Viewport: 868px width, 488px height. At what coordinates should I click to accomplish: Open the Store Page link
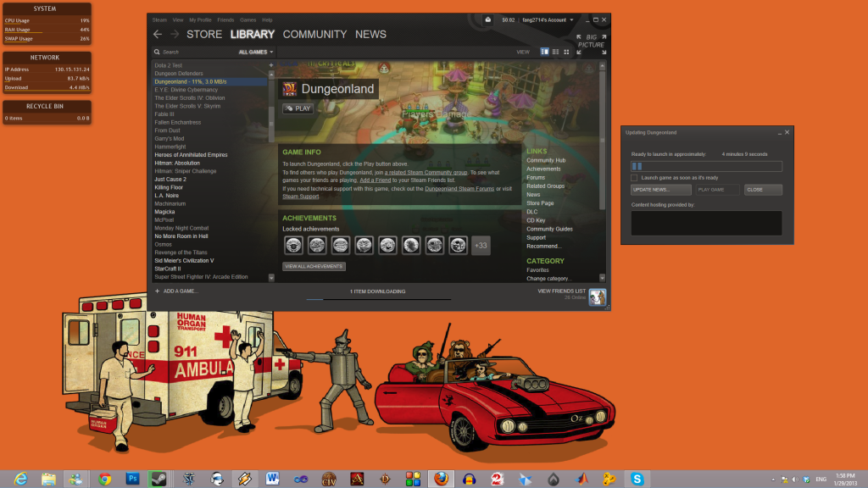click(540, 203)
